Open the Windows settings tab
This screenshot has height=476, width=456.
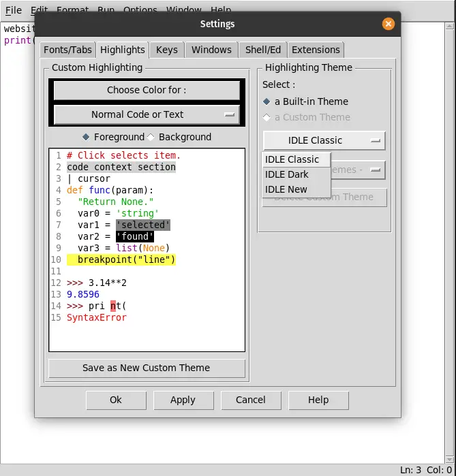[211, 50]
